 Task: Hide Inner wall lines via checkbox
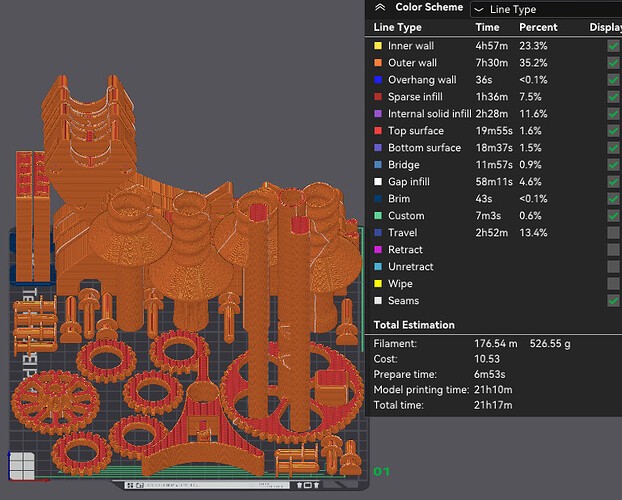click(x=613, y=46)
